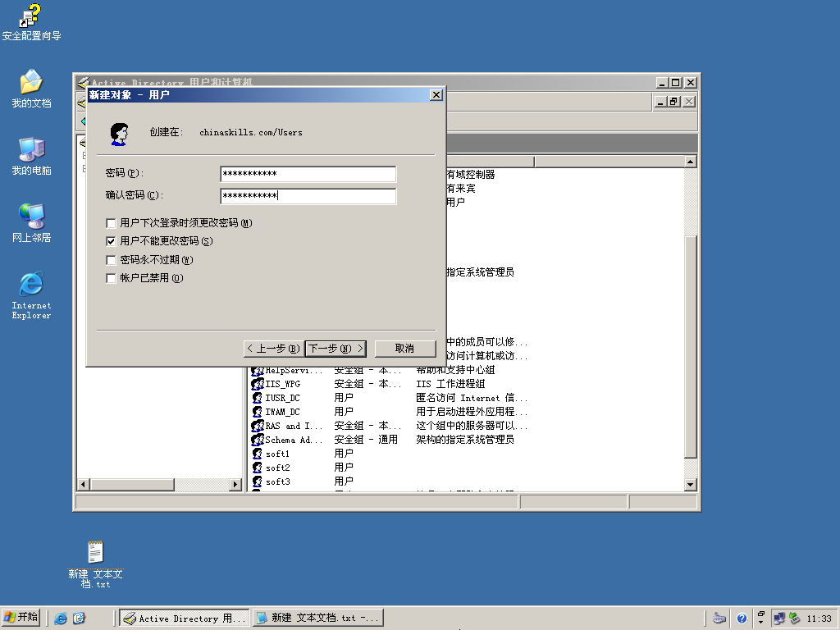Click the IE icon in quick launch
This screenshot has height=630, width=840.
(61, 619)
